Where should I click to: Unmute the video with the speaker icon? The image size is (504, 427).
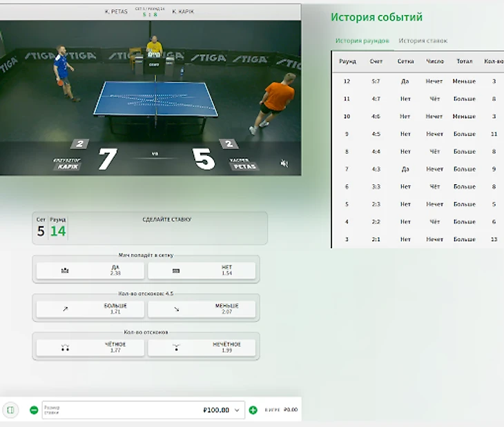point(284,163)
